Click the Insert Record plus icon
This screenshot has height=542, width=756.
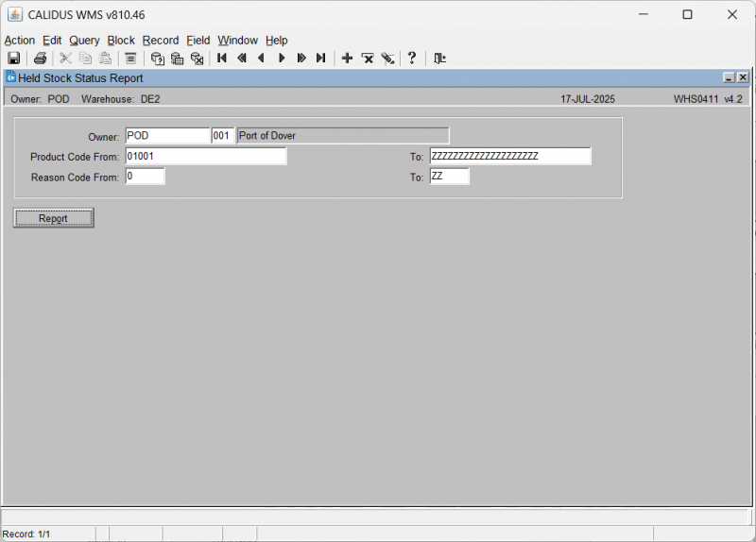(x=347, y=59)
